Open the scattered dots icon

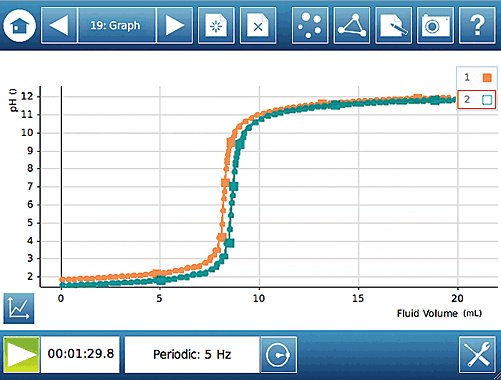[310, 26]
